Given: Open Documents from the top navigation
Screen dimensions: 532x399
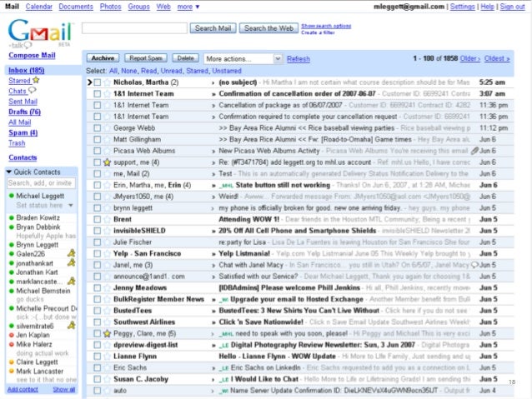Looking at the screenshot, I should coord(76,7).
